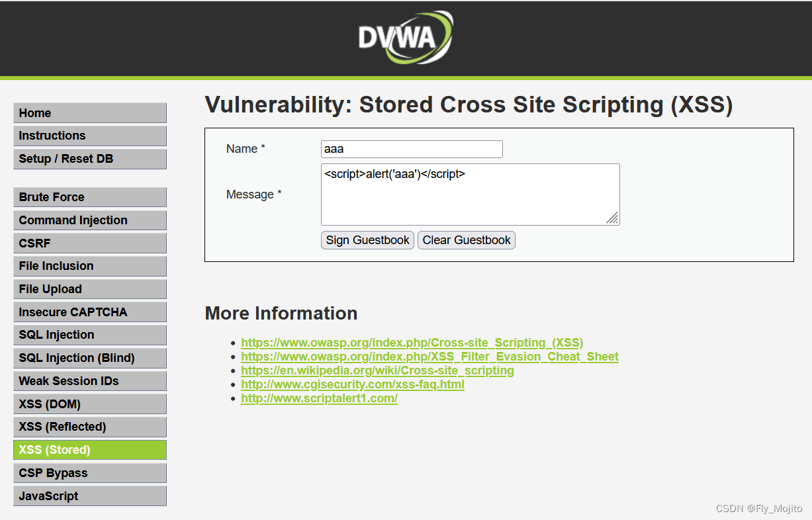Screen dimensions: 812x520
Task: Click inside the Name input field
Action: [x=411, y=149]
